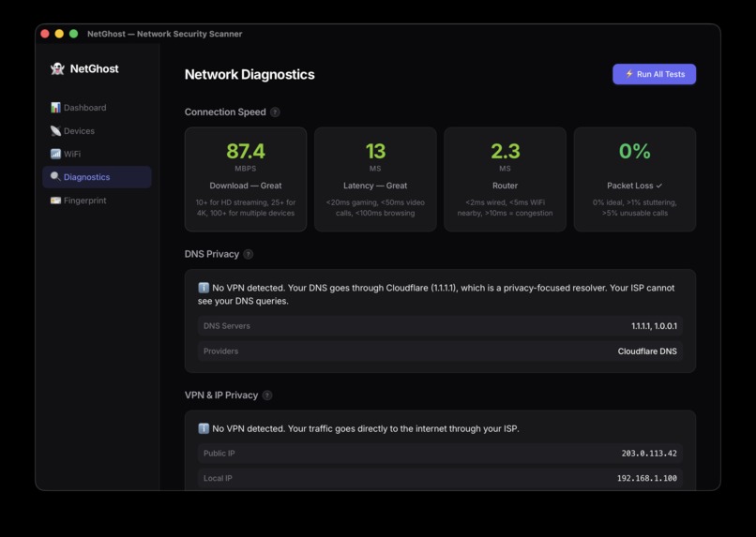Screen dimensions: 756x537
Task: Switch to the WiFi section
Action: [x=97, y=154]
